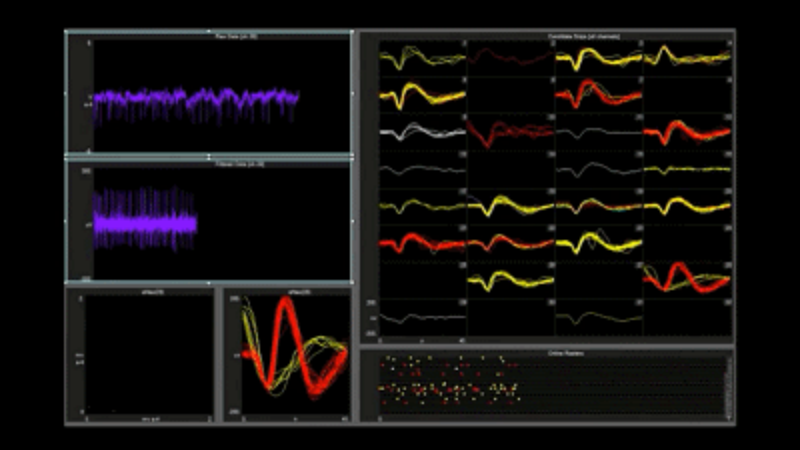
Task: Select the large red waveform cell at grid's lower right
Action: point(686,278)
